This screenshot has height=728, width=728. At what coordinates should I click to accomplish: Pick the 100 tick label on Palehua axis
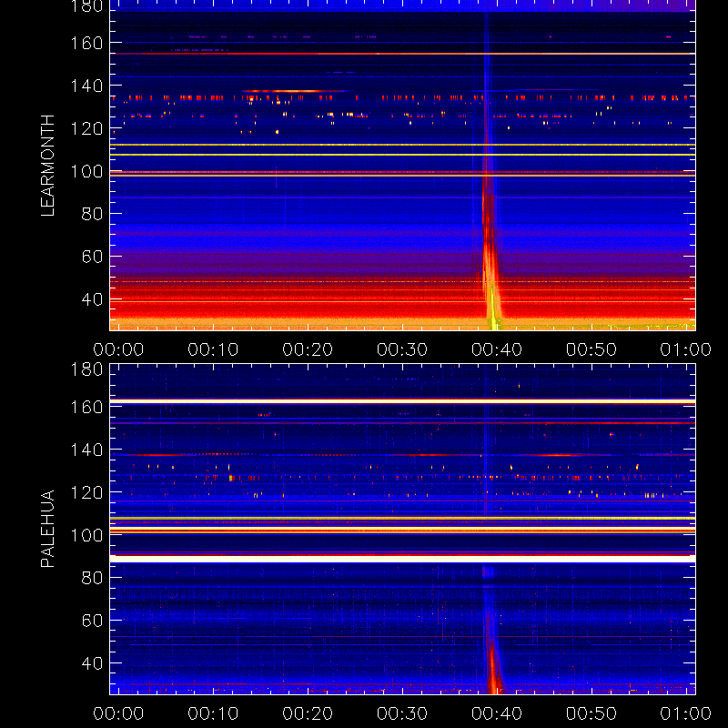[x=86, y=535]
